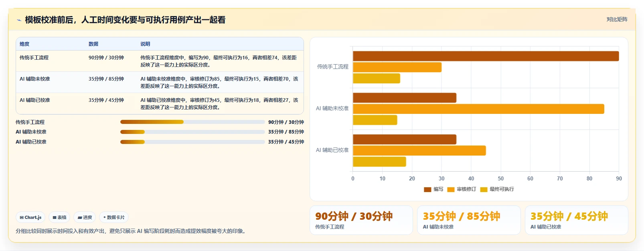The width and height of the screenshot is (644, 251).
Task: Click AI 辅助未校准 审核修订 bar at 85
Action: point(478,109)
